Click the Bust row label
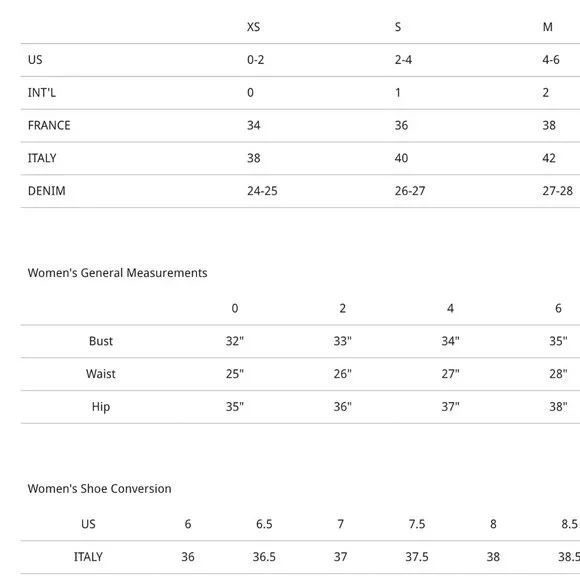 coord(101,341)
